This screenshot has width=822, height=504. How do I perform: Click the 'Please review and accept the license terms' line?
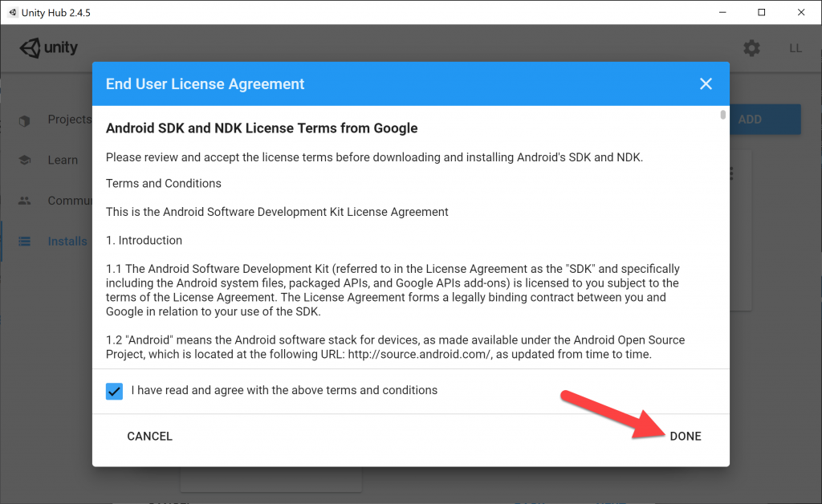point(374,157)
